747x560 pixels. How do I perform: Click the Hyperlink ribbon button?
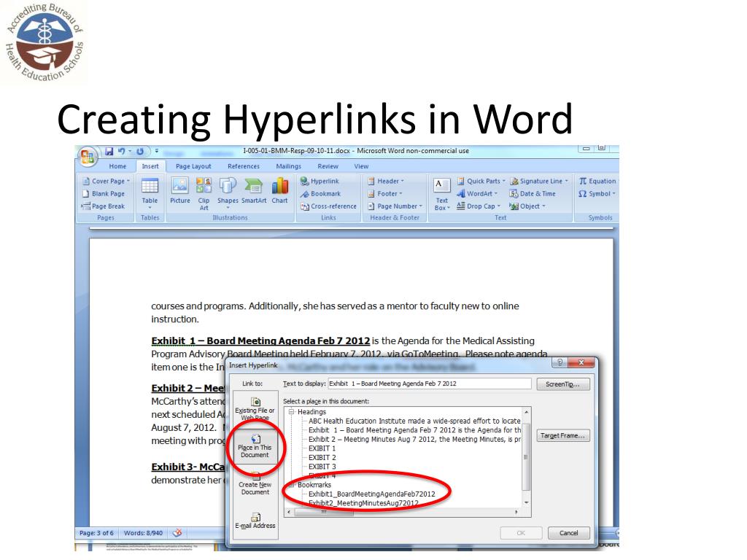pyautogui.click(x=320, y=181)
